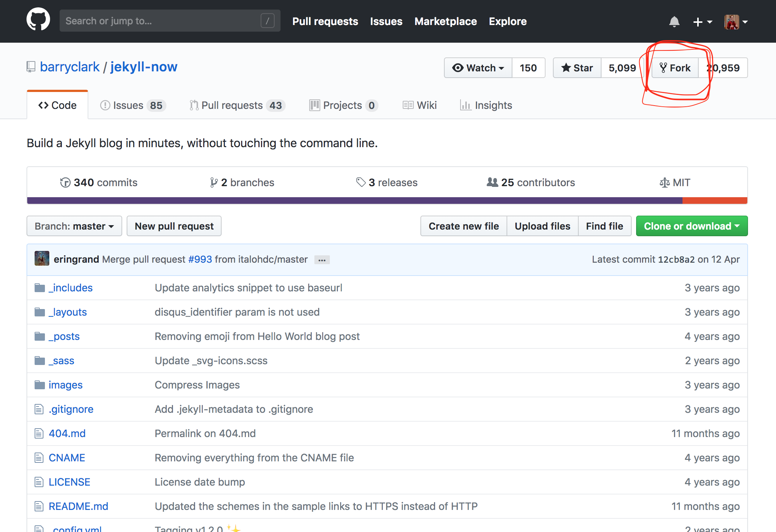776x532 pixels.
Task: Open the _includes folder icon
Action: [x=40, y=288]
